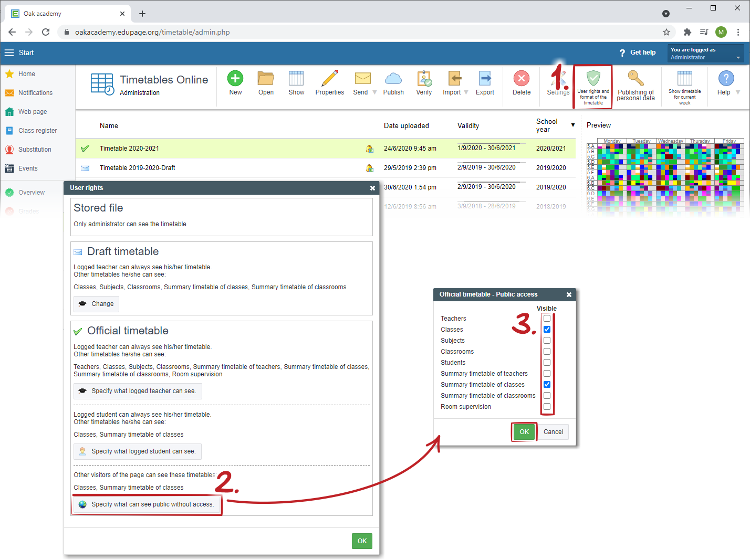Uncheck Summary timetable of classes checkbox
Screen dimensions: 750x560
(547, 385)
